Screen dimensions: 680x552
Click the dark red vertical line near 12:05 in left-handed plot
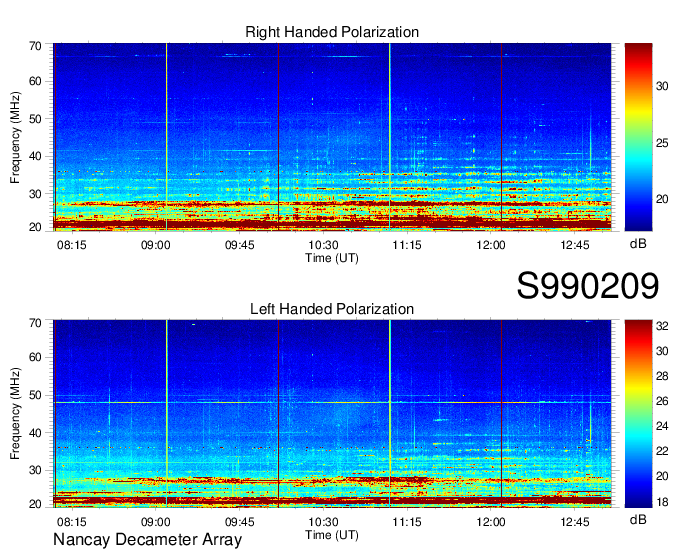502,414
